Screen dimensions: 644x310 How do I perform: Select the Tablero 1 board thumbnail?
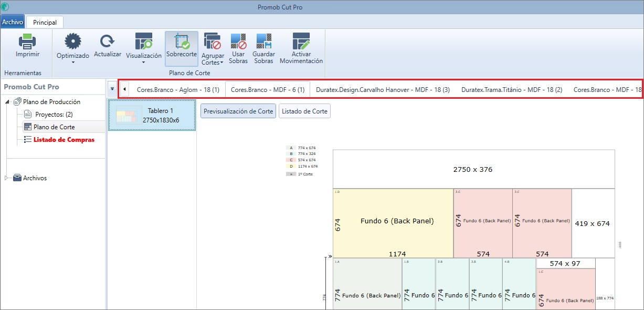click(152, 116)
